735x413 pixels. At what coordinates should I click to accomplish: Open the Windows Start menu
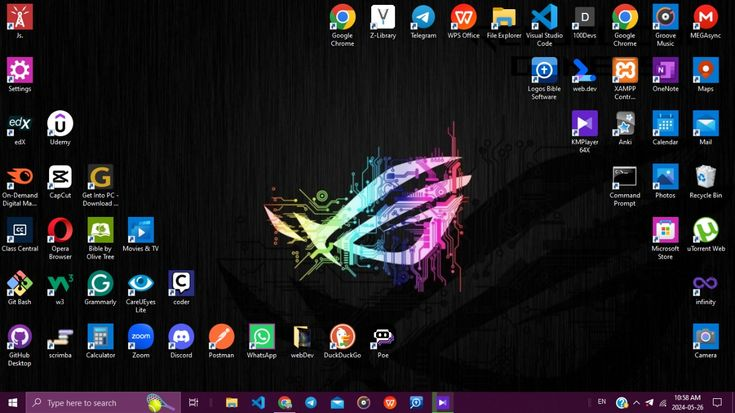pos(13,403)
